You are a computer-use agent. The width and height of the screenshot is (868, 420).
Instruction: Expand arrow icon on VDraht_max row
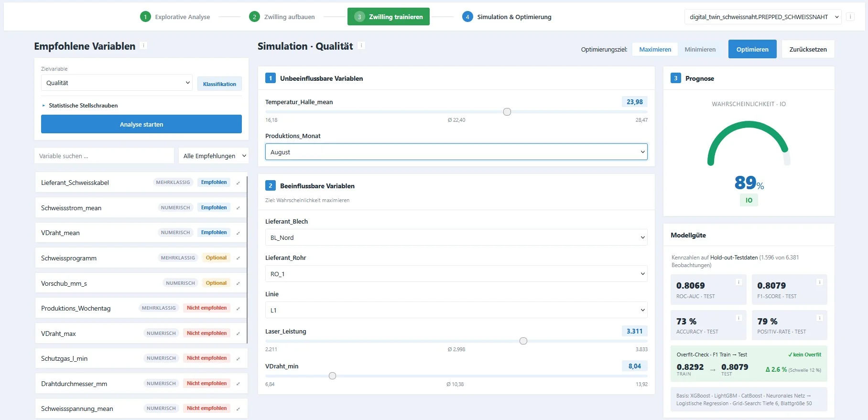(x=238, y=334)
